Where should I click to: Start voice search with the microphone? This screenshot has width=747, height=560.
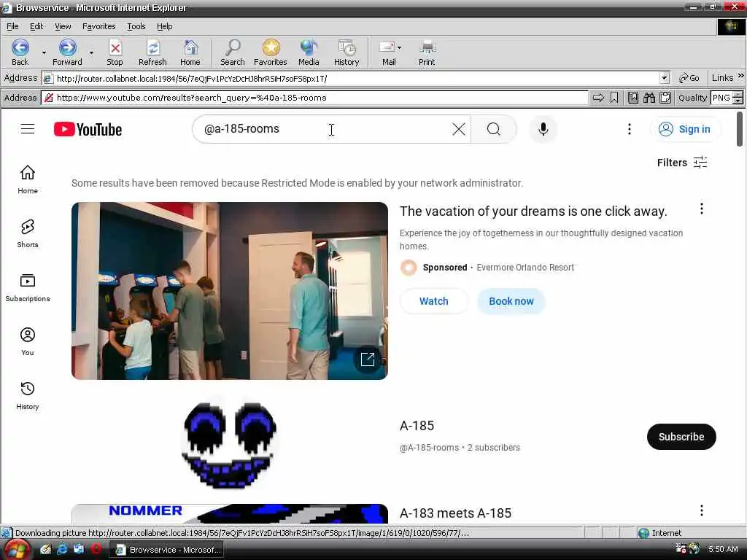coord(543,129)
